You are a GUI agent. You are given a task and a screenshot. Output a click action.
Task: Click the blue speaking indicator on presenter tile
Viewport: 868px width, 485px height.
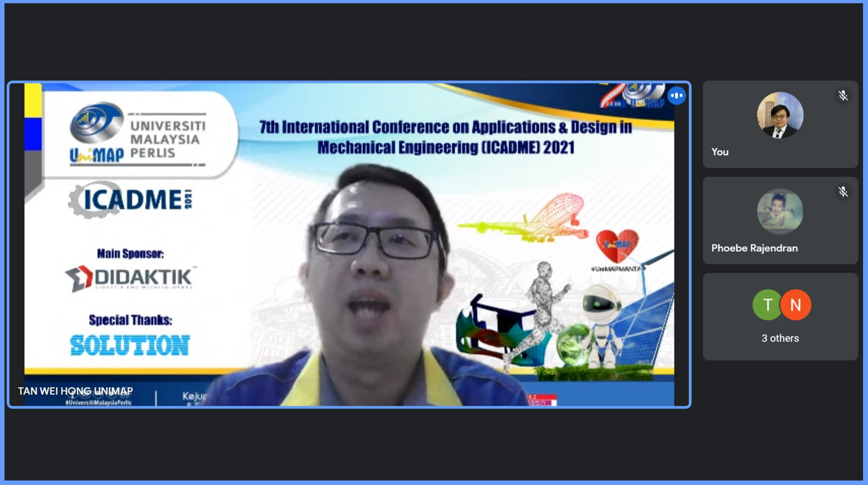coord(676,96)
